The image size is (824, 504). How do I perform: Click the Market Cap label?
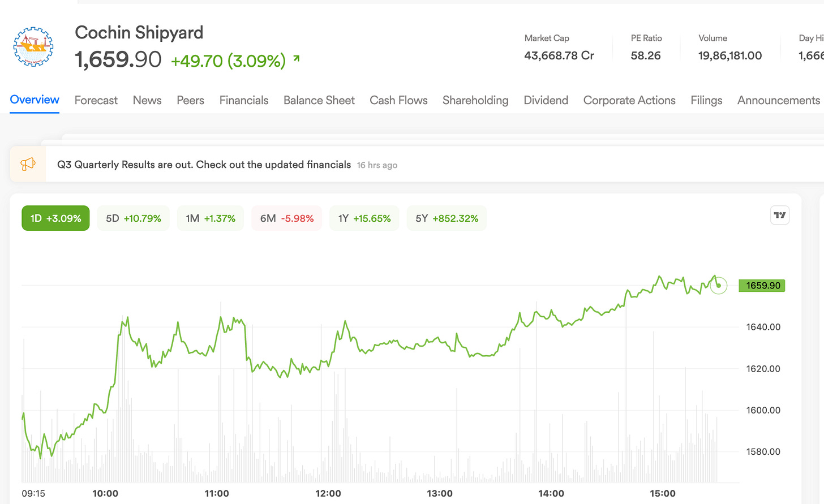pos(547,38)
